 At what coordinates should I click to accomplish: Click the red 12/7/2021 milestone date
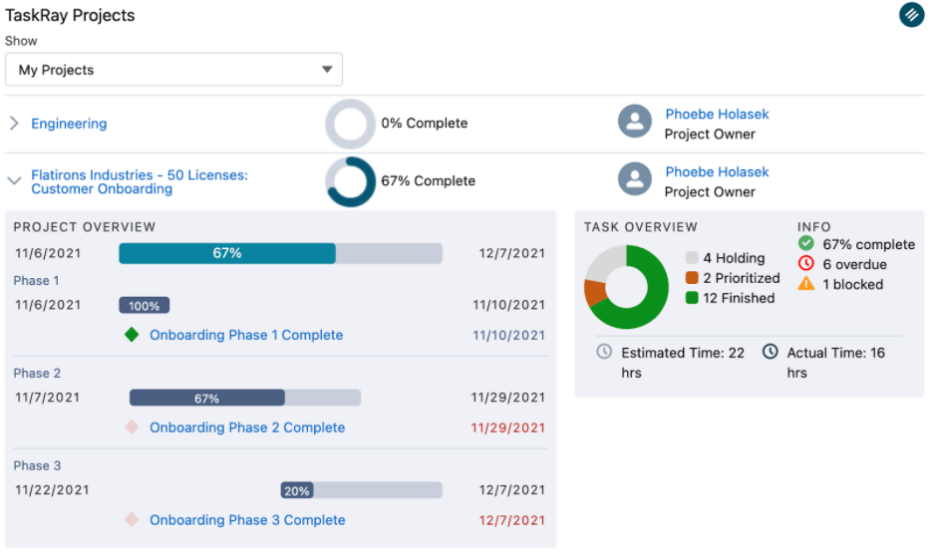511,521
